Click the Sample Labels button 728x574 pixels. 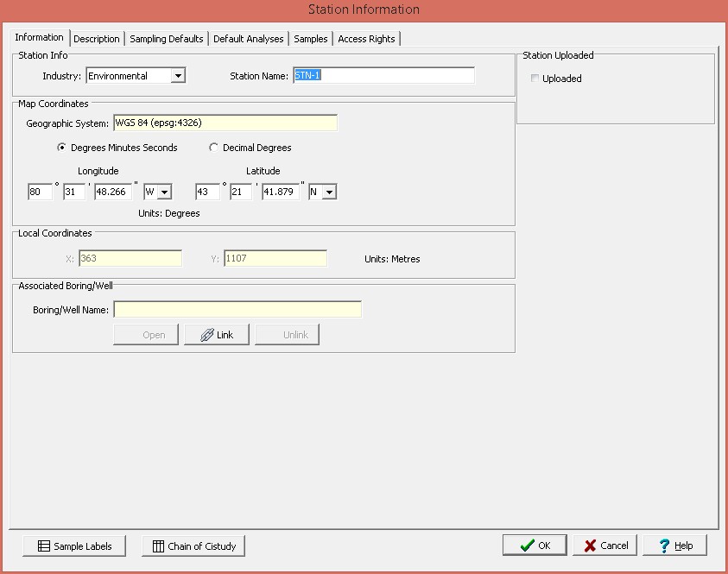click(x=75, y=546)
